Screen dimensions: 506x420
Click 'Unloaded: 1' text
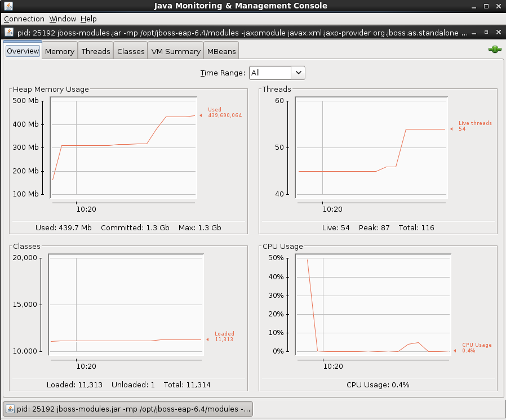tap(133, 385)
